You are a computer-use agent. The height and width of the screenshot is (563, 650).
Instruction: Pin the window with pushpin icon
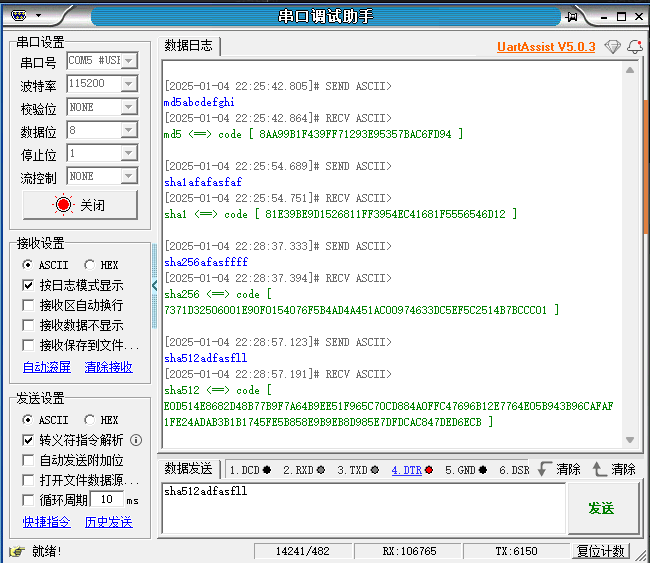coord(572,17)
